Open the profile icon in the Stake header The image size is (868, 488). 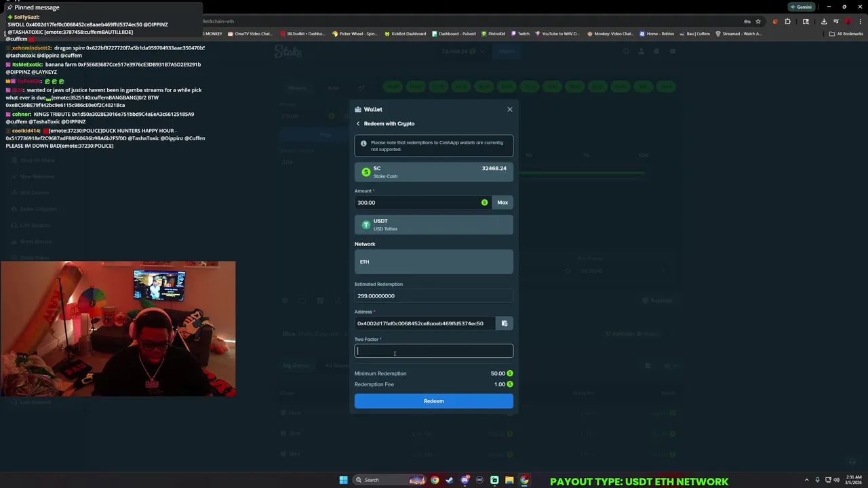(x=642, y=52)
